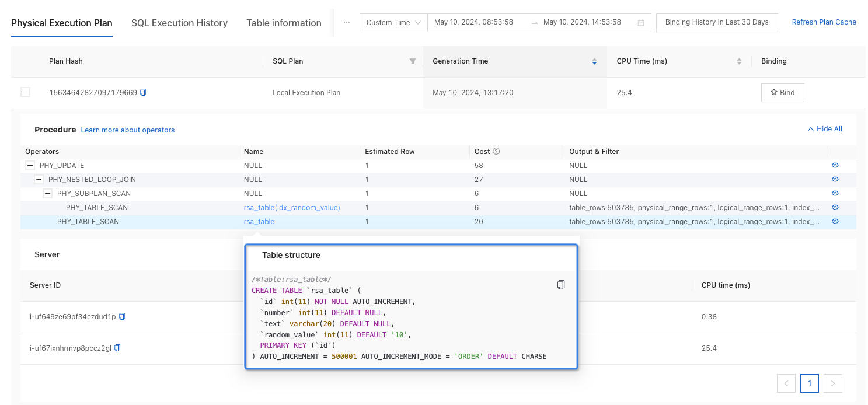Open rsa_table(idx_random_value) name link

[292, 208]
